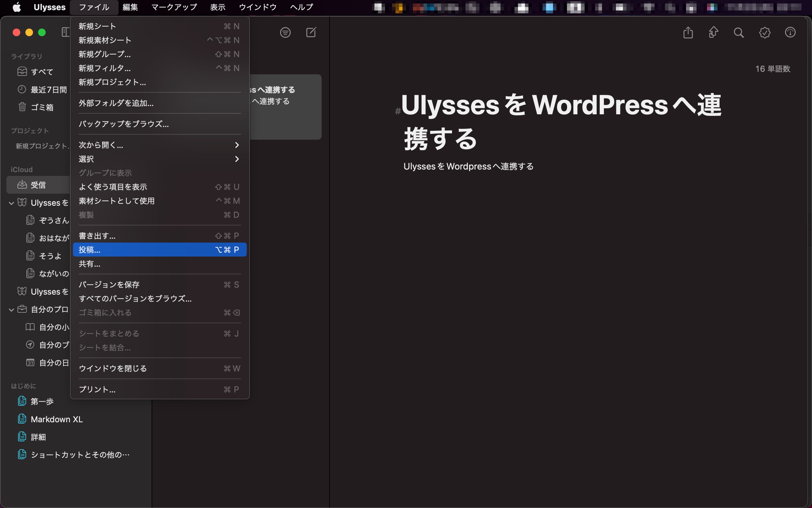
Task: Open the Apple menu
Action: click(17, 7)
